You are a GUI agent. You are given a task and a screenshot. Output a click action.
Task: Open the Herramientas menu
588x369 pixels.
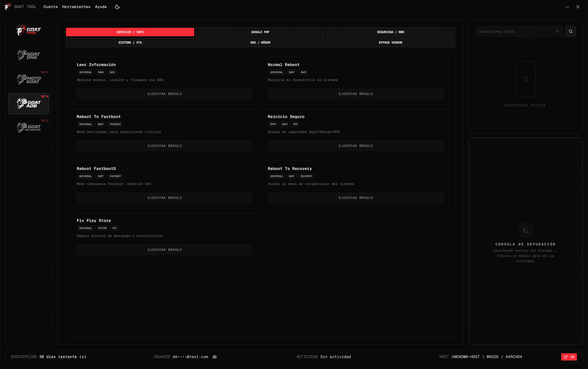pyautogui.click(x=76, y=7)
